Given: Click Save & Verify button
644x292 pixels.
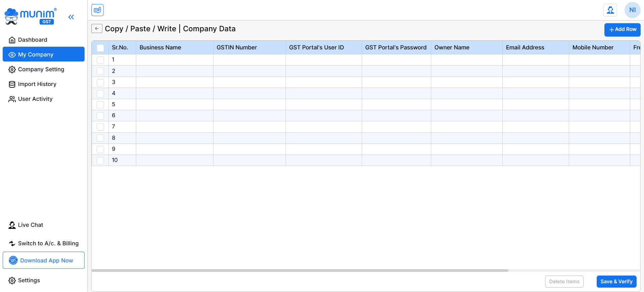Looking at the screenshot, I should pyautogui.click(x=616, y=282).
